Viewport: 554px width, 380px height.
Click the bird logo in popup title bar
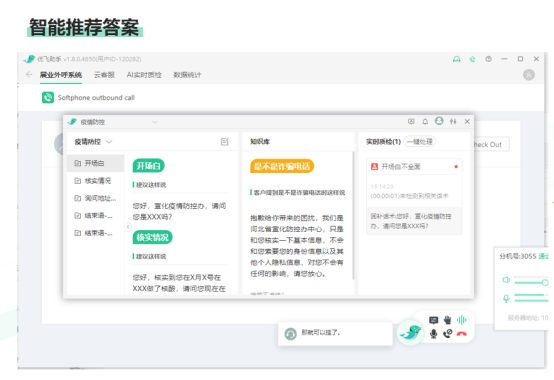click(72, 122)
